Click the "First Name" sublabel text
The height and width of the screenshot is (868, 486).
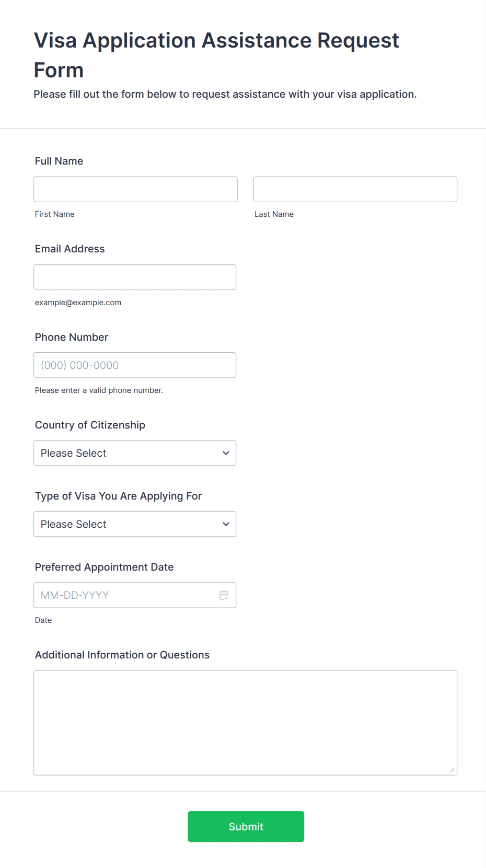[x=55, y=214]
